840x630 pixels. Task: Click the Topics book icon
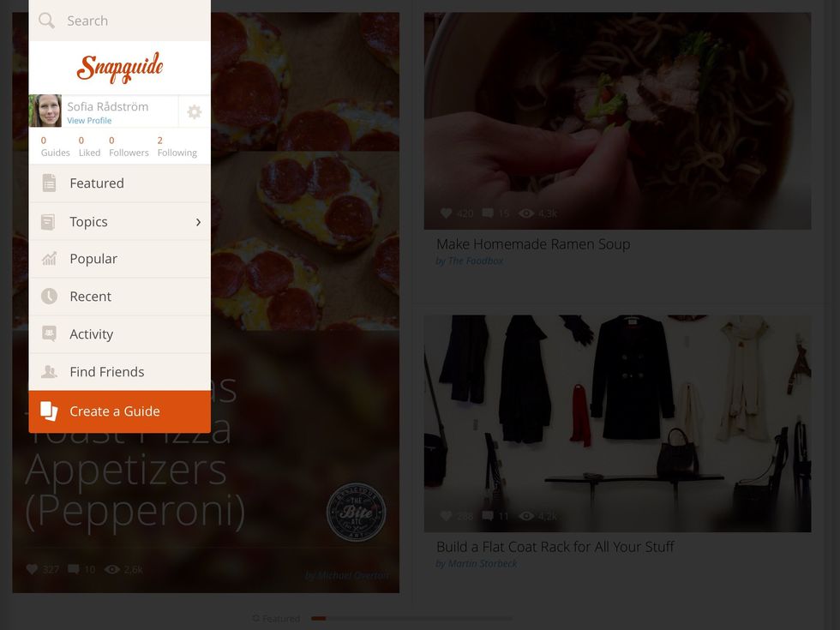point(48,222)
